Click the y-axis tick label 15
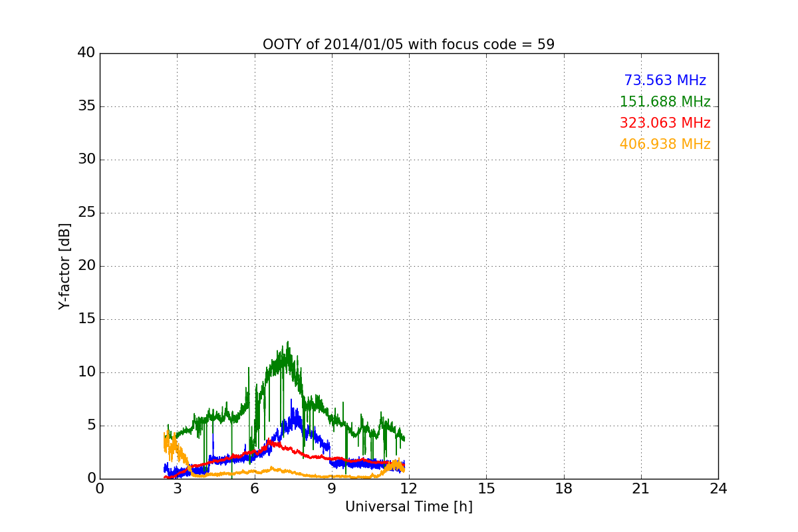This screenshot has height=532, width=798. (x=86, y=319)
